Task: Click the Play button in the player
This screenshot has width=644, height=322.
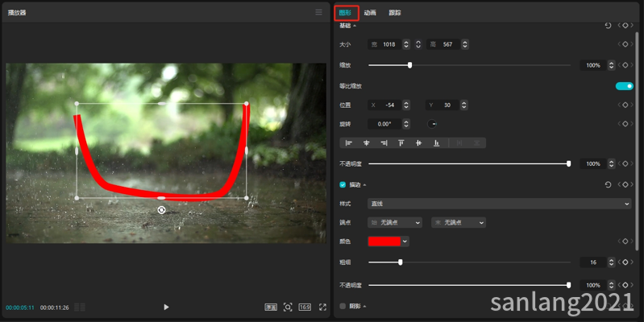Action: pos(166,307)
